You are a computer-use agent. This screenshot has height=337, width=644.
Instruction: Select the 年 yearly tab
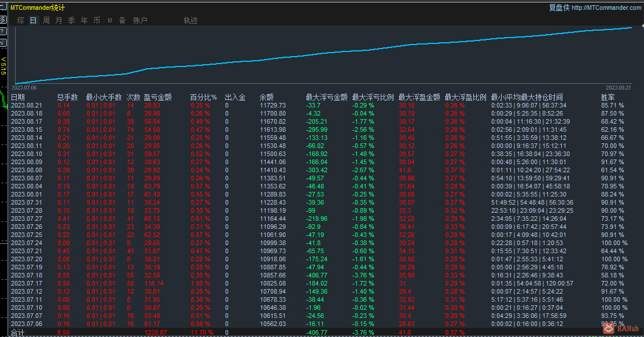coord(84,20)
